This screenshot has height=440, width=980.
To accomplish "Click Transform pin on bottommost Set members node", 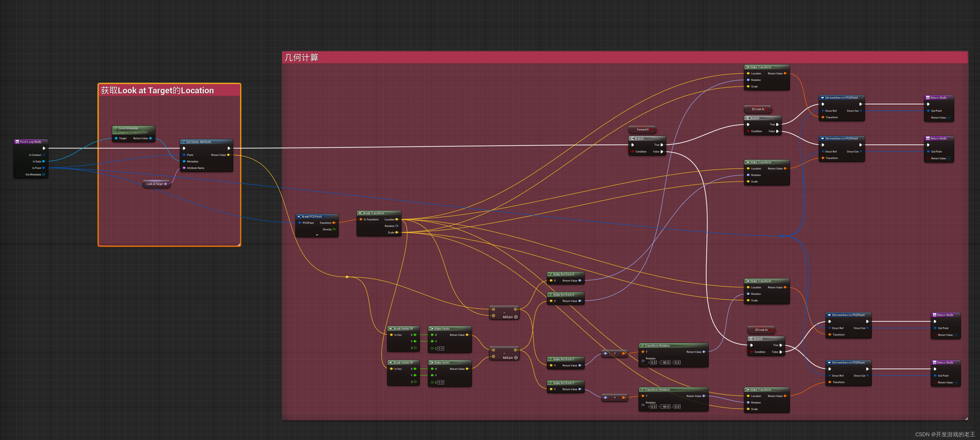I will pos(829,382).
